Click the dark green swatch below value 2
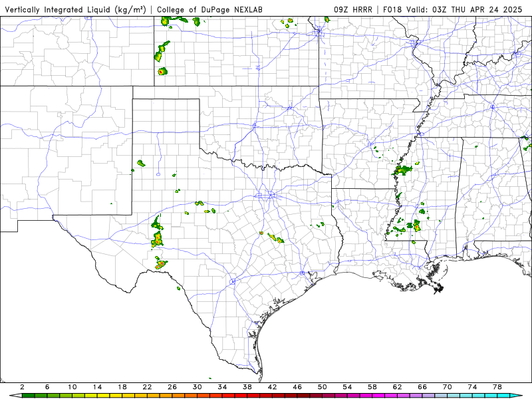 (x=29, y=395)
